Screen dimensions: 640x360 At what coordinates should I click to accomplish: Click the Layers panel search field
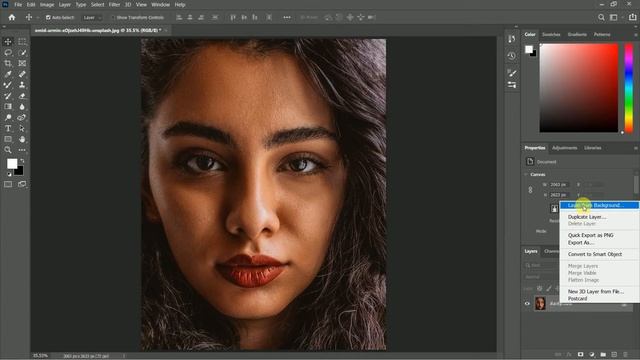(x=541, y=265)
